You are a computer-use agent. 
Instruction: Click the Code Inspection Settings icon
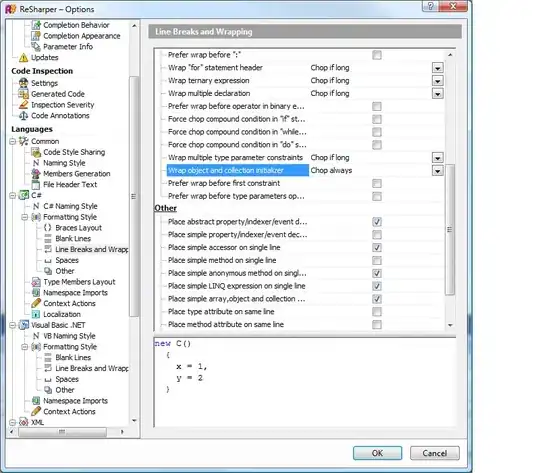click(23, 83)
